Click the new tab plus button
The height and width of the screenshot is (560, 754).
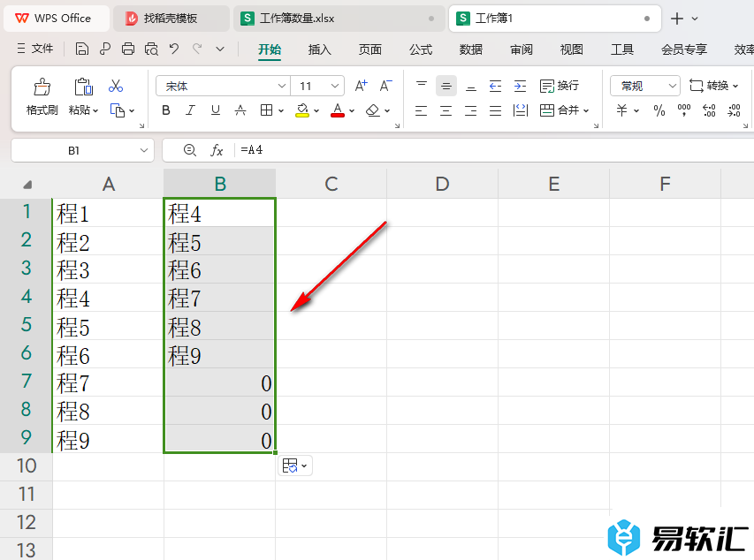point(676,19)
